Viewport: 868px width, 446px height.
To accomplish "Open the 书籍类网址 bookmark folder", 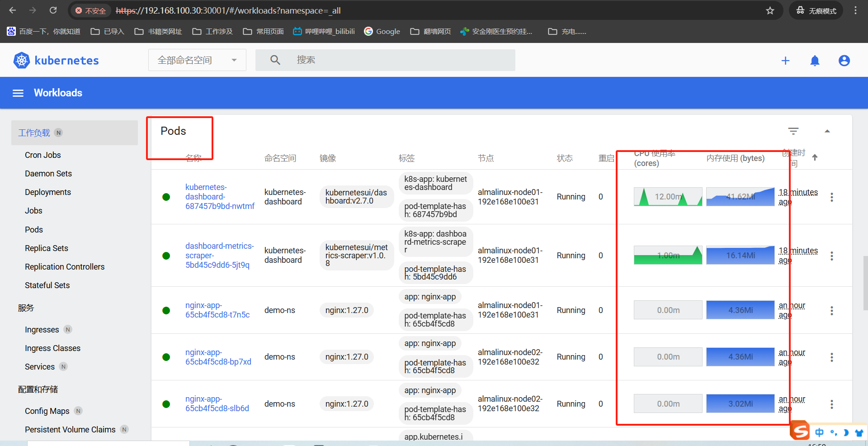I will pos(158,31).
